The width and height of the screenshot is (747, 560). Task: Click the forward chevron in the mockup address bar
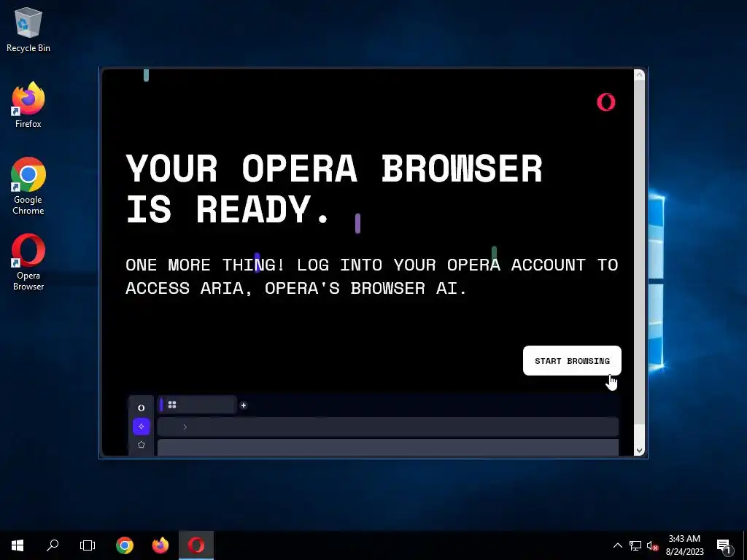pos(185,427)
